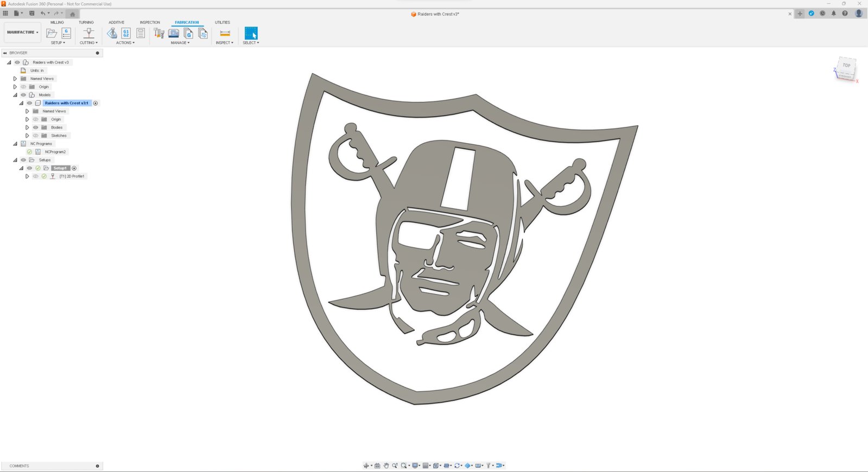Click the Look At icon in navigation bar
Image resolution: width=868 pixels, height=472 pixels.
click(377, 465)
